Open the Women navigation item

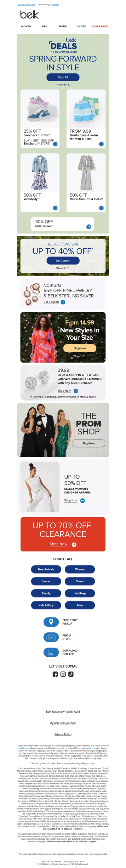(26, 26)
